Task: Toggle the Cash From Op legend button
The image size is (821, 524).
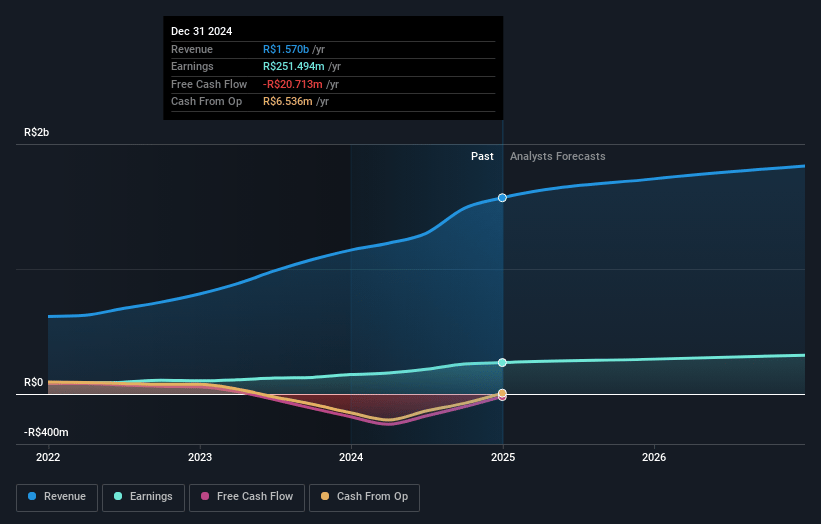Action: pyautogui.click(x=364, y=497)
